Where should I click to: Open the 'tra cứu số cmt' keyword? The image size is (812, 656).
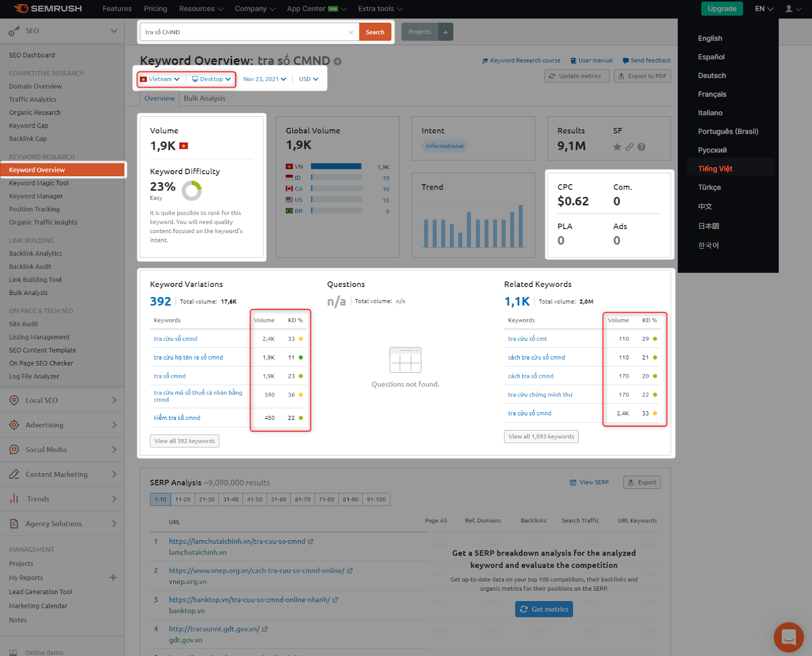pos(527,339)
